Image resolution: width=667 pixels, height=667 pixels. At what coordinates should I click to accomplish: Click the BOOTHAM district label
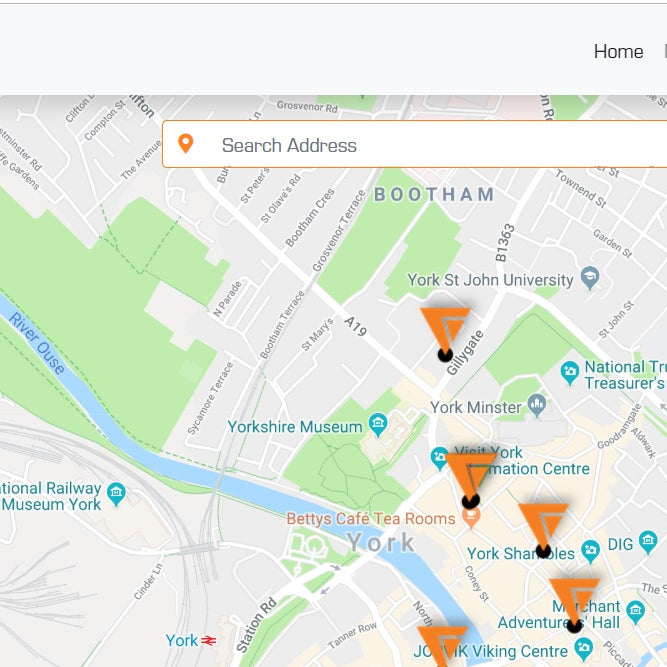[434, 194]
